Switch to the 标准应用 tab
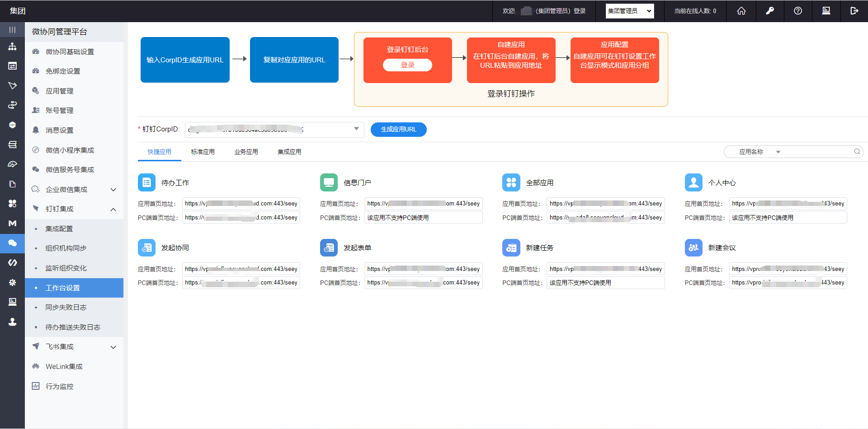Viewport: 868px width, 429px height. pyautogui.click(x=203, y=152)
